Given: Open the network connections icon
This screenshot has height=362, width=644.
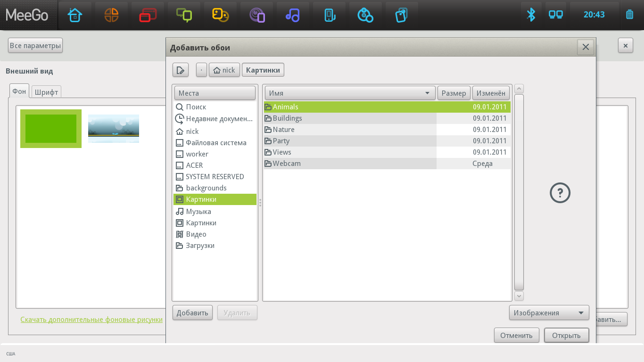Looking at the screenshot, I should (x=556, y=15).
